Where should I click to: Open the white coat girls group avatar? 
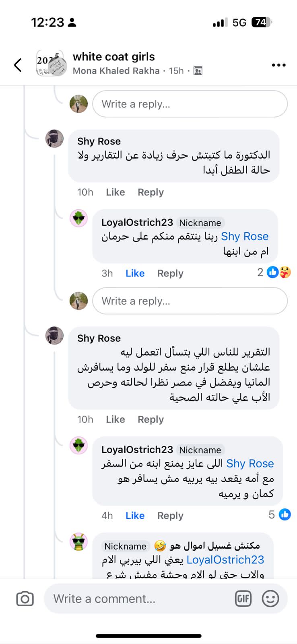pos(51,64)
